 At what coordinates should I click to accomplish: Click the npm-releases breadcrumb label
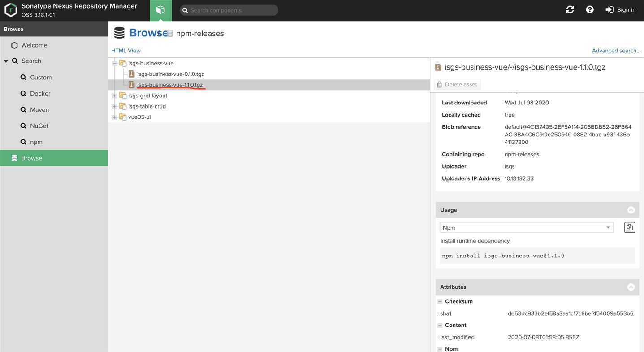200,33
